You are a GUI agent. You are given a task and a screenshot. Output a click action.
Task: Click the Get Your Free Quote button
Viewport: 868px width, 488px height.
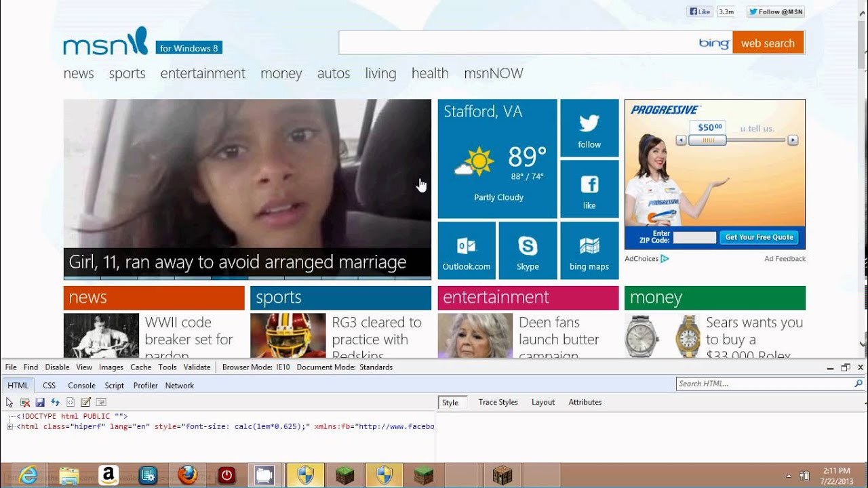759,237
